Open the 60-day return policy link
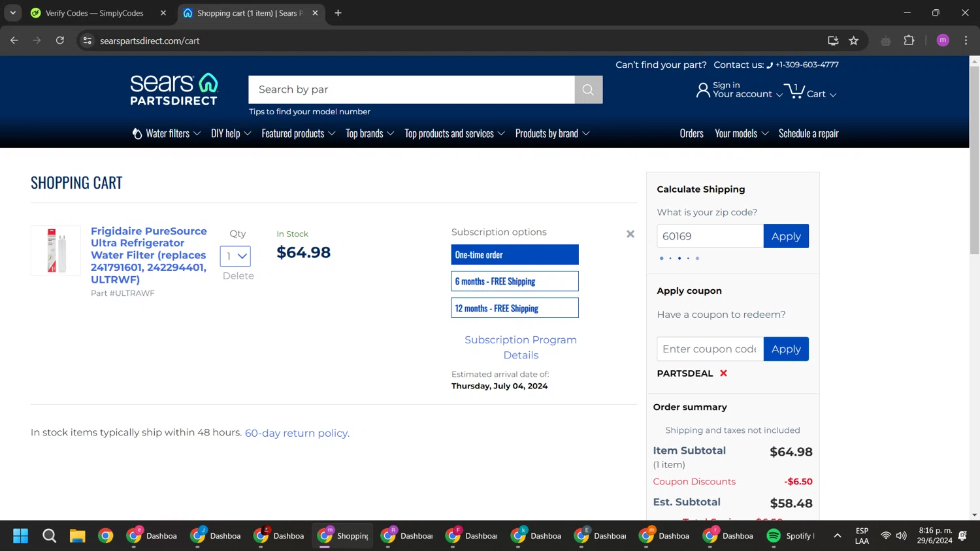 pos(297,433)
